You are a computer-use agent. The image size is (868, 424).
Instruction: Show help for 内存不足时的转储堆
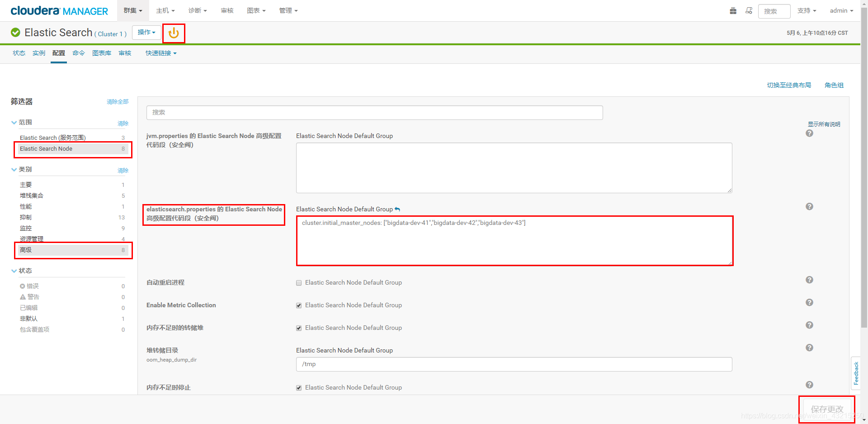pos(809,325)
